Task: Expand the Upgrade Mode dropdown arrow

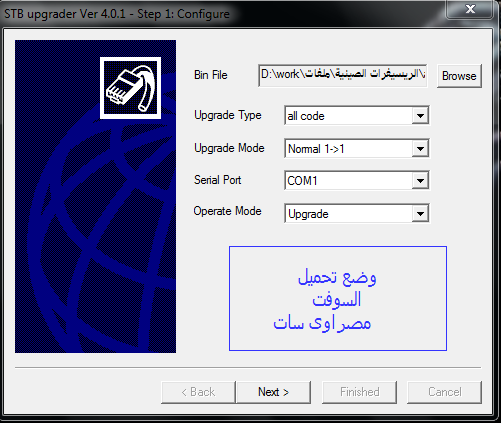Action: (420, 148)
